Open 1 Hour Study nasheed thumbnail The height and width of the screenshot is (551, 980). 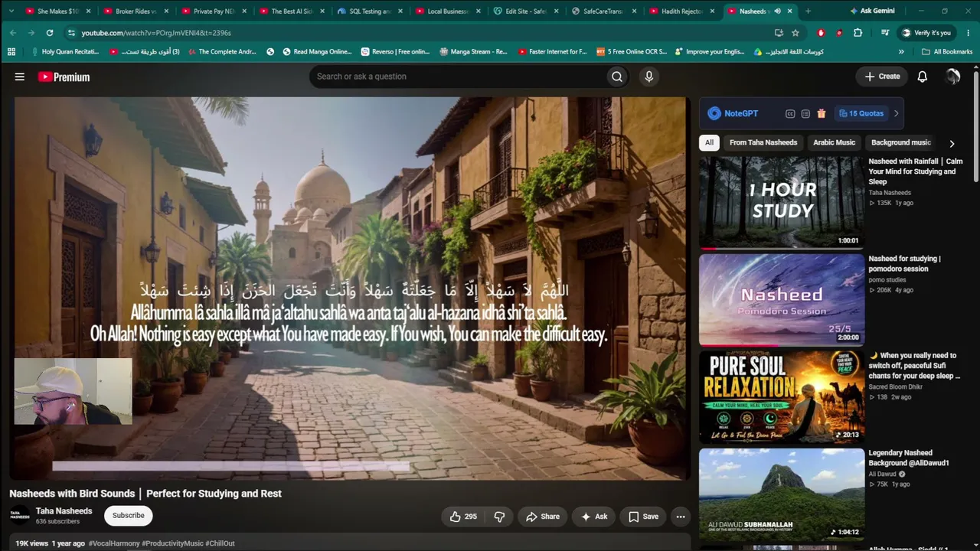782,202
